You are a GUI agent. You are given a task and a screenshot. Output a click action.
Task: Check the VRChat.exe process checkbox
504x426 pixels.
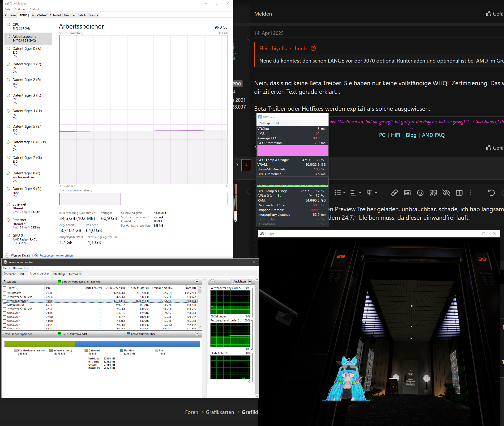(4, 293)
